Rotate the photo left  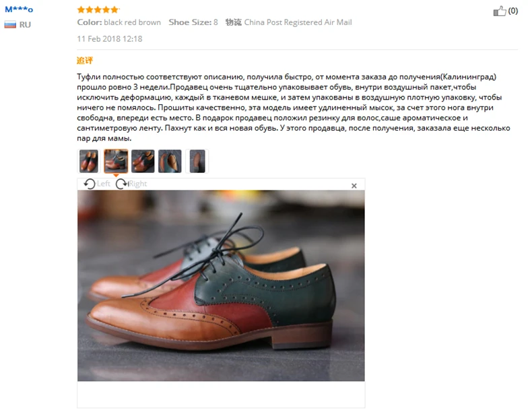point(90,184)
